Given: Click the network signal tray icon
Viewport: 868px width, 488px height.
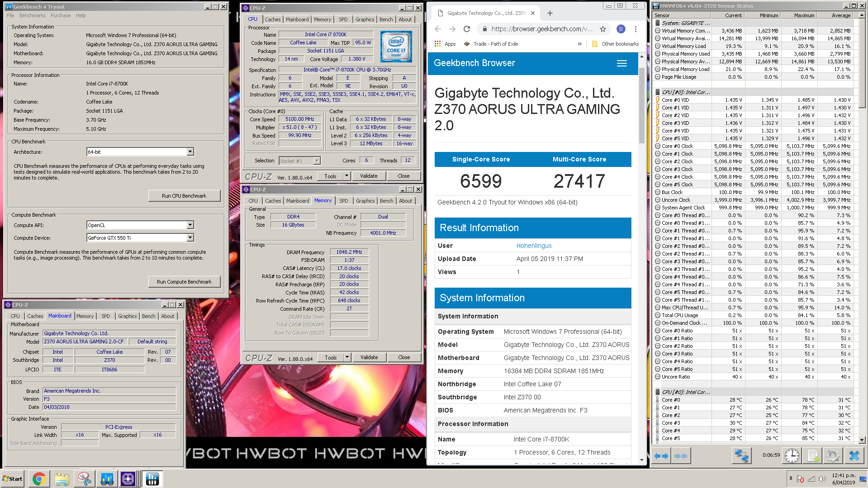Looking at the screenshot, I should 811,479.
